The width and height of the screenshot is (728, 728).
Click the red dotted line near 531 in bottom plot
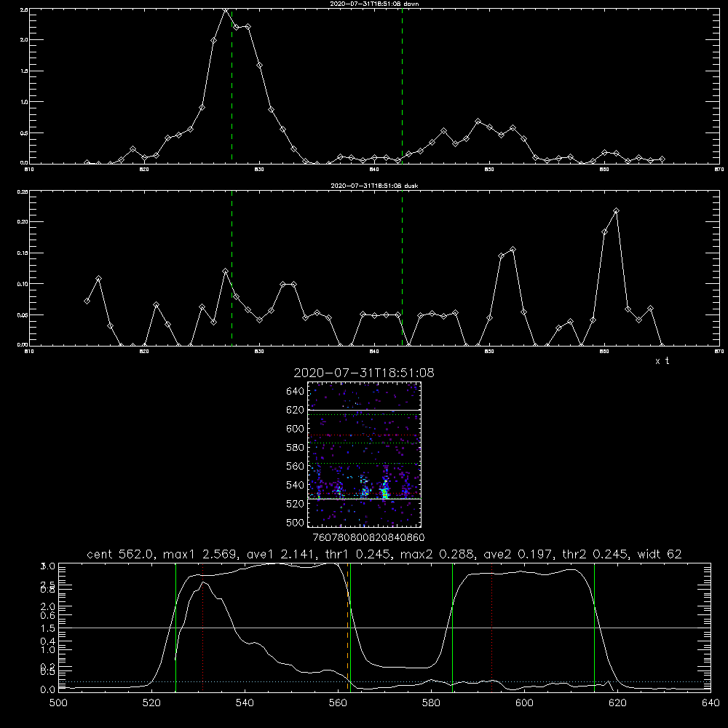(x=203, y=628)
